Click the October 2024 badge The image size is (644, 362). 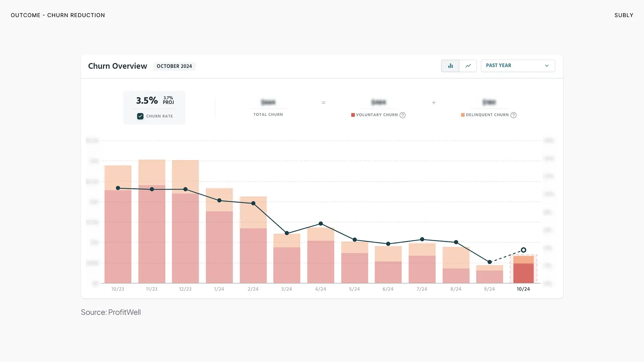pos(174,66)
